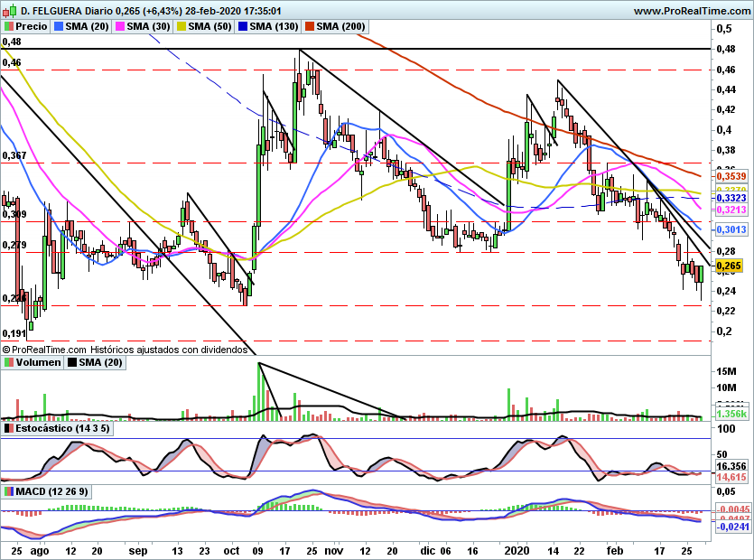Click the Volumen indicator legend icon
This screenshot has height=560, width=754.
[x=8, y=363]
